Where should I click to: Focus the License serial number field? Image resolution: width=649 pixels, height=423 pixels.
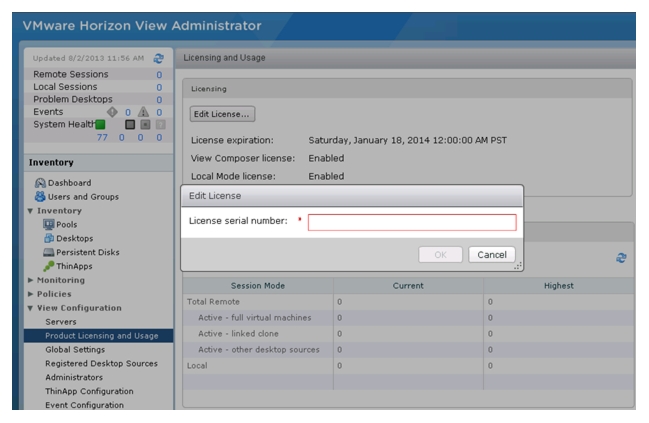[x=412, y=222]
